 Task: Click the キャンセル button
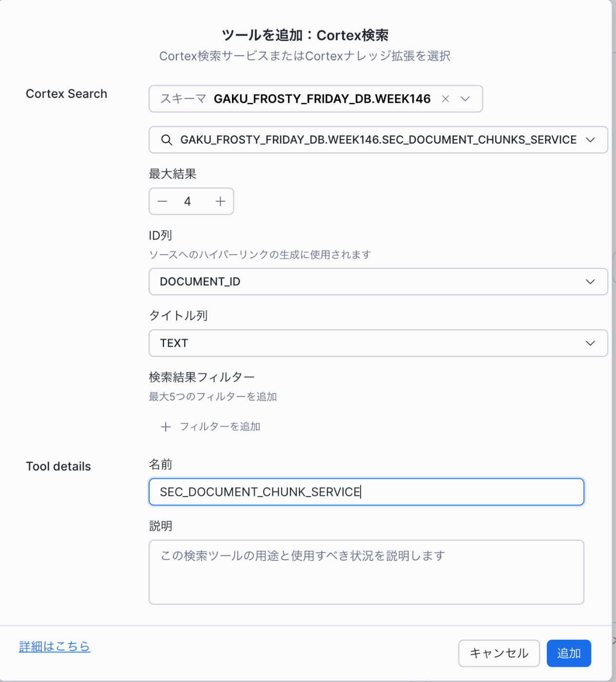pyautogui.click(x=499, y=653)
